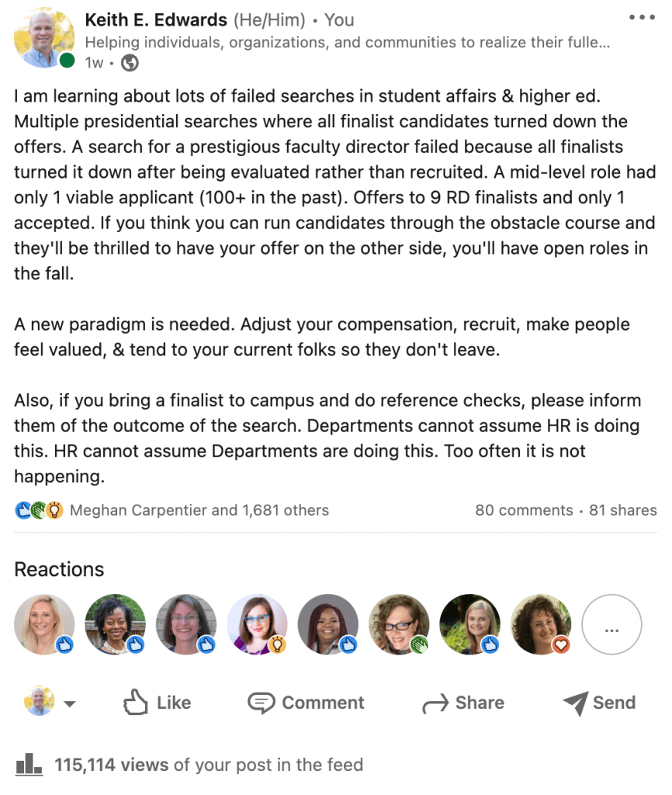Screen dimensions: 672x795
Task: Open the 80 comments link
Action: (524, 510)
